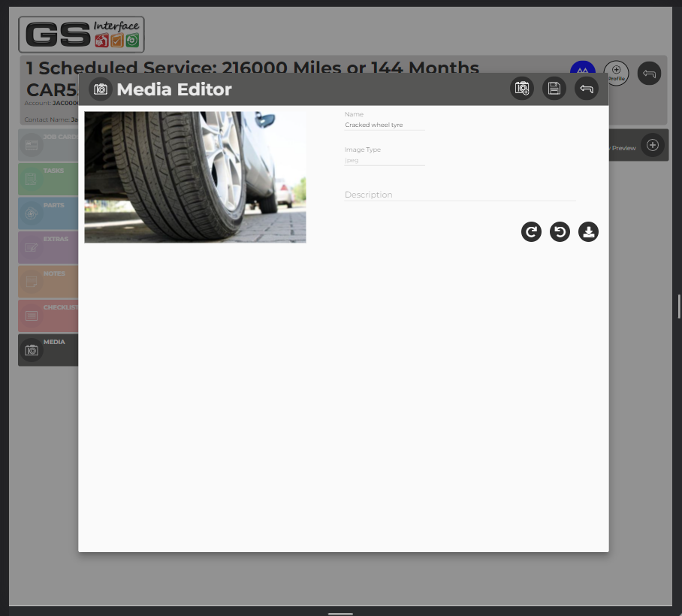Focus the Description field
This screenshot has width=682, height=616.
[460, 195]
